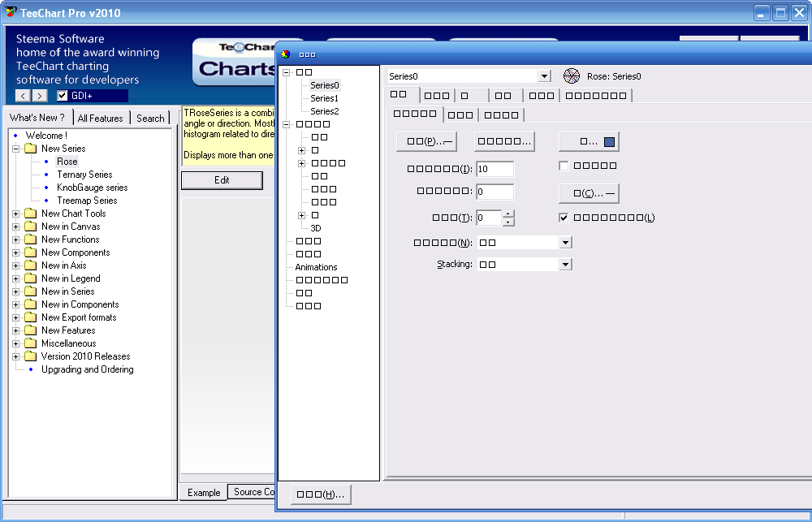Open the Stacking dropdown
Screen dimensions: 812x522
tap(565, 264)
